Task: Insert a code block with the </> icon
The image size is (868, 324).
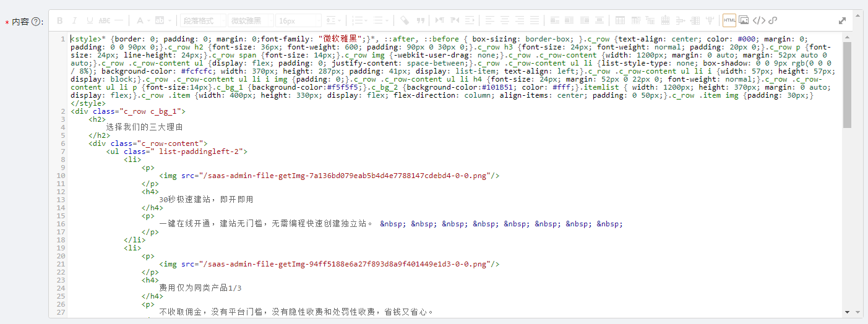Action: 759,20
